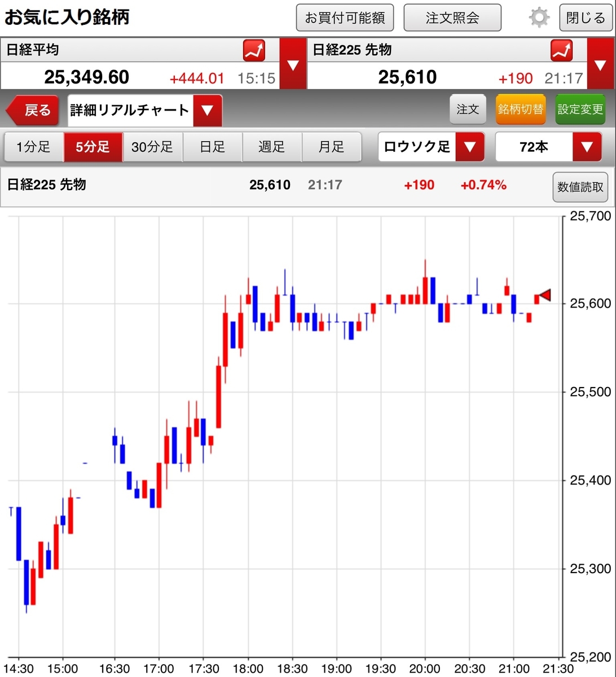Image resolution: width=616 pixels, height=677 pixels.
Task: Tap the green 設定変更 button
Action: (580, 109)
